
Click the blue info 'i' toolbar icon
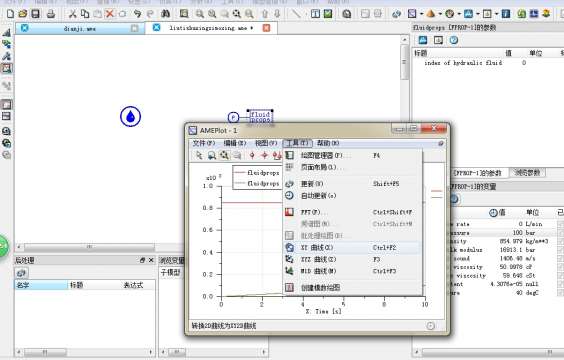pyautogui.click(x=506, y=14)
